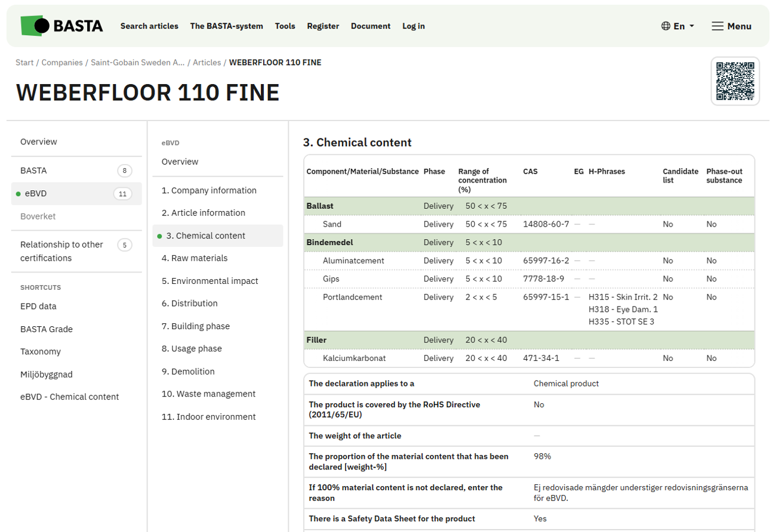Click the Ballast group header row
The height and width of the screenshot is (532, 776).
320,206
